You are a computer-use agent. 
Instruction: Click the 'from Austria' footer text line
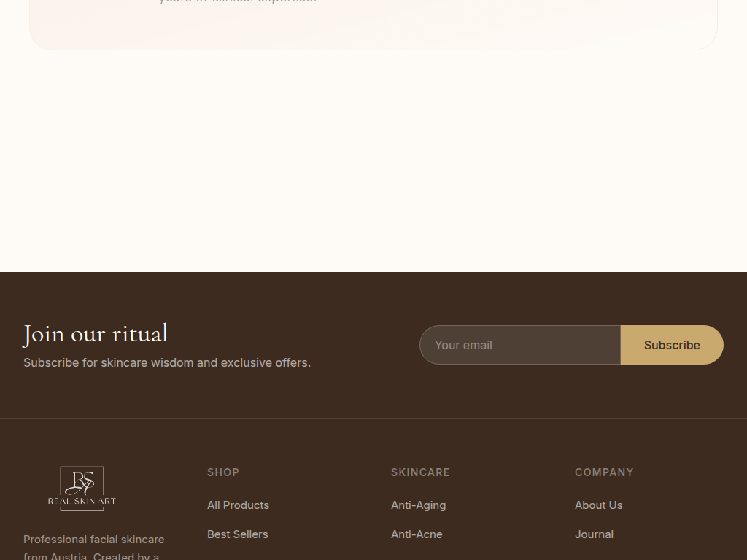(91, 556)
